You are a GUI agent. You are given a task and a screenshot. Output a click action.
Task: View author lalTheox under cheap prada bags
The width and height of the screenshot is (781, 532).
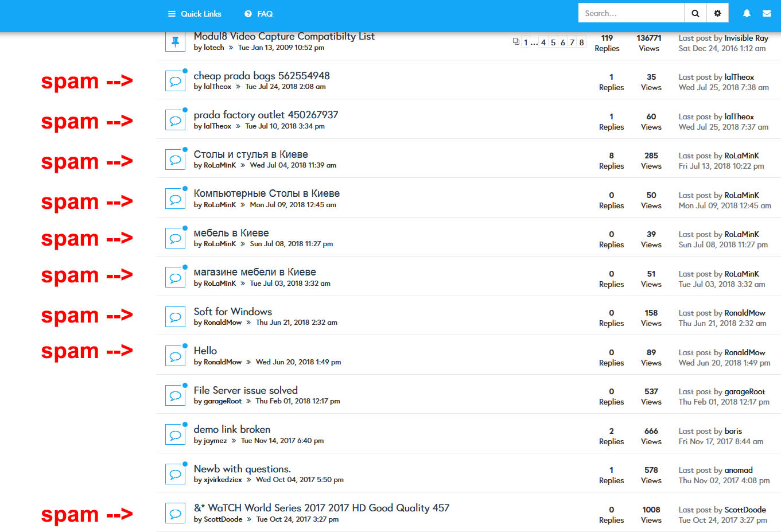point(217,87)
